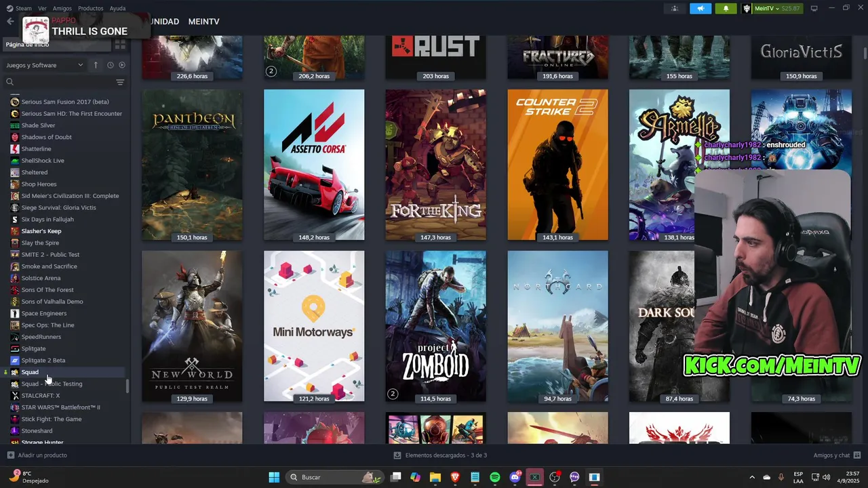Open the Rust game cover
The height and width of the screenshot is (488, 868).
tap(435, 58)
